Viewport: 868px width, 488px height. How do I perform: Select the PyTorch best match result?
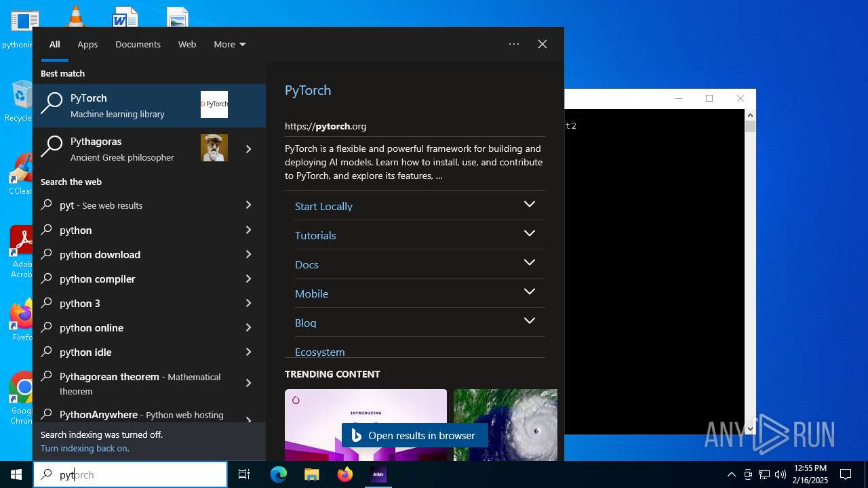click(149, 106)
